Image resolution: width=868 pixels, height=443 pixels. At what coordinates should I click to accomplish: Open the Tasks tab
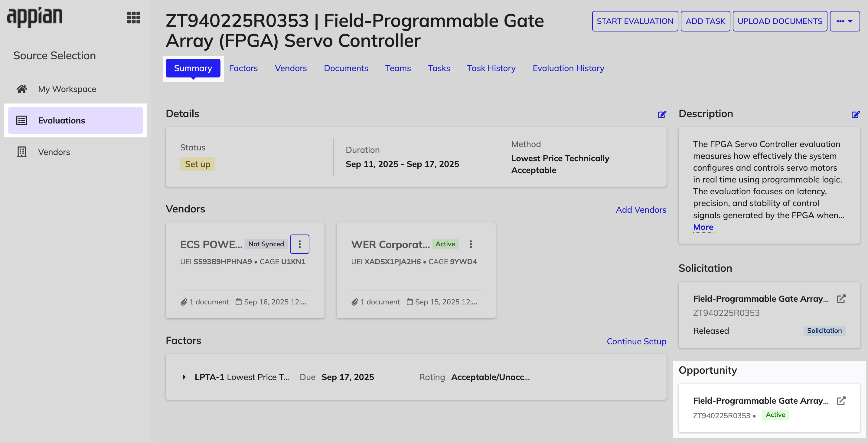[x=439, y=68]
